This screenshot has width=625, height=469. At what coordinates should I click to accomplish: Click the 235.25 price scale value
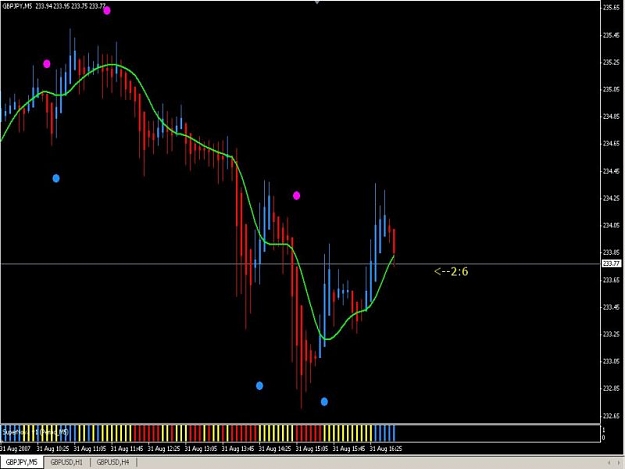611,62
